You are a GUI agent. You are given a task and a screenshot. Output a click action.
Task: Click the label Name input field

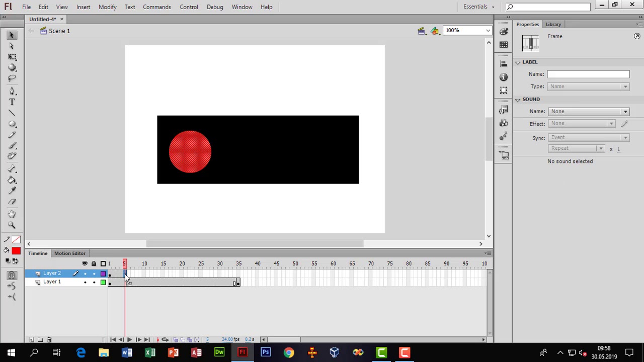(x=588, y=74)
